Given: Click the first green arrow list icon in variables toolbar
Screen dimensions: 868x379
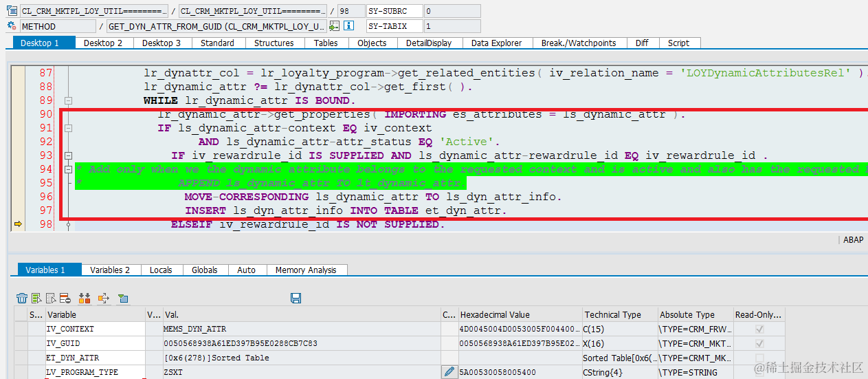Looking at the screenshot, I should coord(36,298).
